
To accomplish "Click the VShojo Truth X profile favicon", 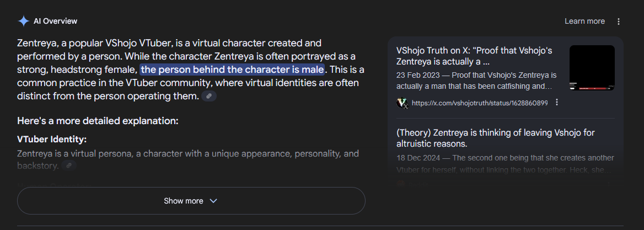I will click(x=402, y=103).
